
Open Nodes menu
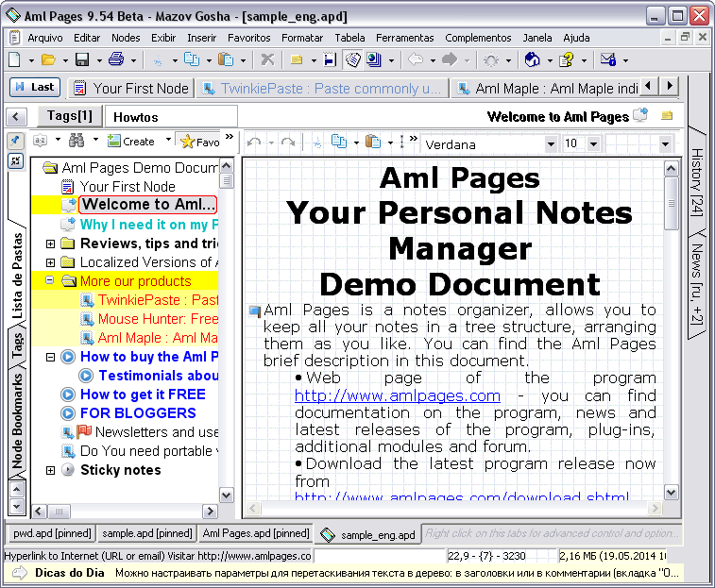(126, 38)
